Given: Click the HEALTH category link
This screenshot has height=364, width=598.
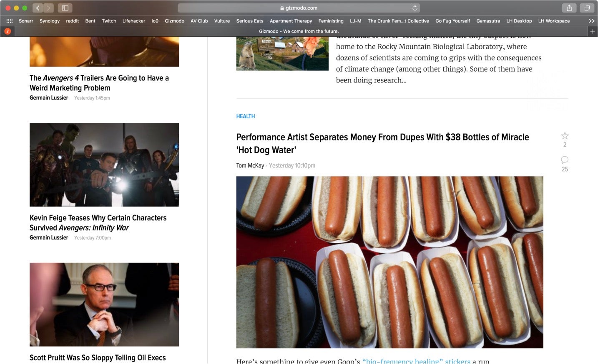Looking at the screenshot, I should pyautogui.click(x=245, y=117).
